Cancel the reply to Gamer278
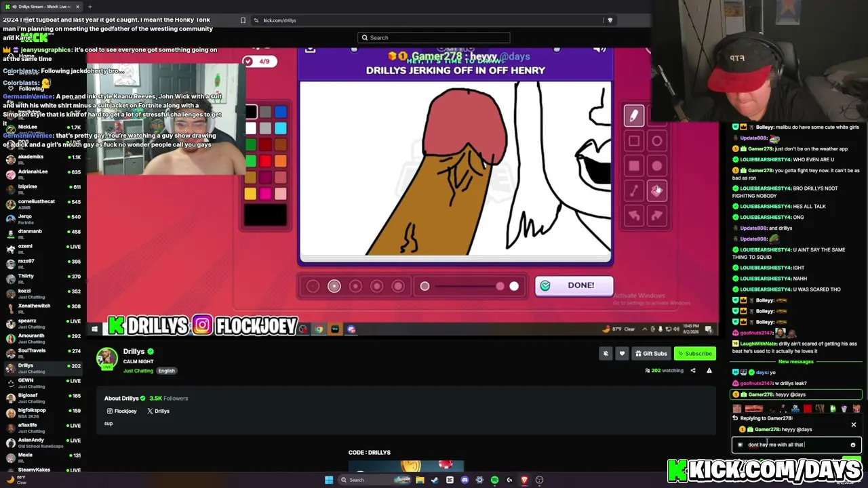868x488 pixels. click(853, 425)
